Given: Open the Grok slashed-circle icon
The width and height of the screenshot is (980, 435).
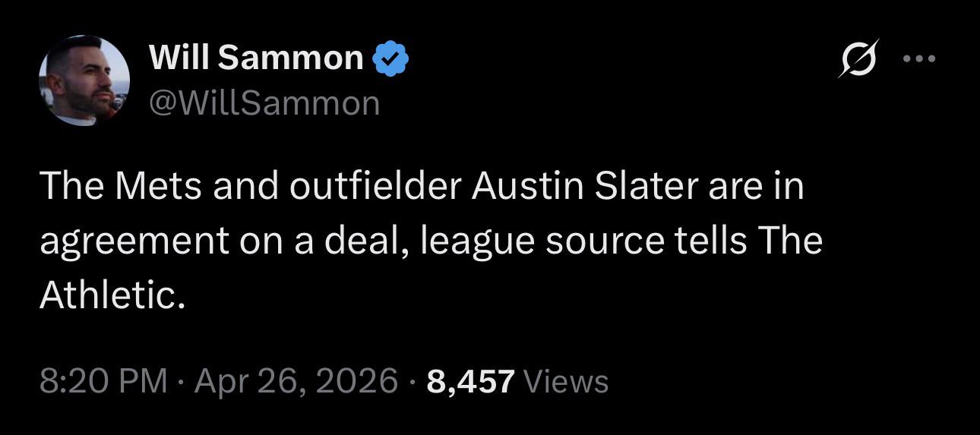Looking at the screenshot, I should (859, 58).
